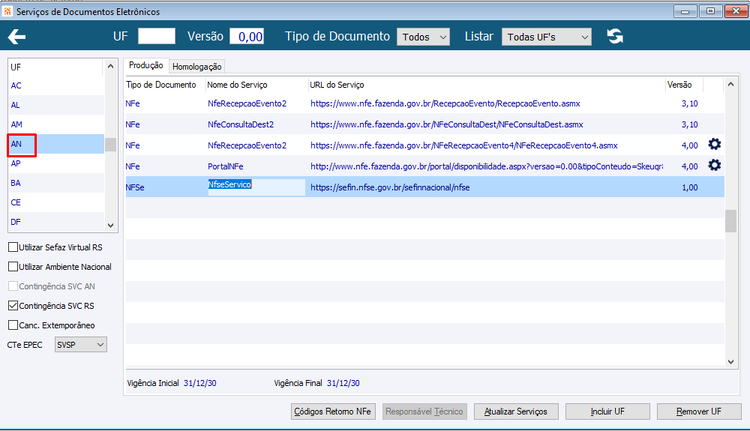The image size is (750, 431).
Task: Click the UF input field in header
Action: click(156, 36)
